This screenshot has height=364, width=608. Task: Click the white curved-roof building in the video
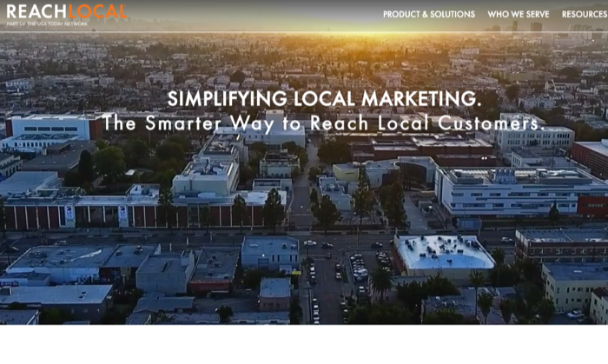tap(443, 252)
